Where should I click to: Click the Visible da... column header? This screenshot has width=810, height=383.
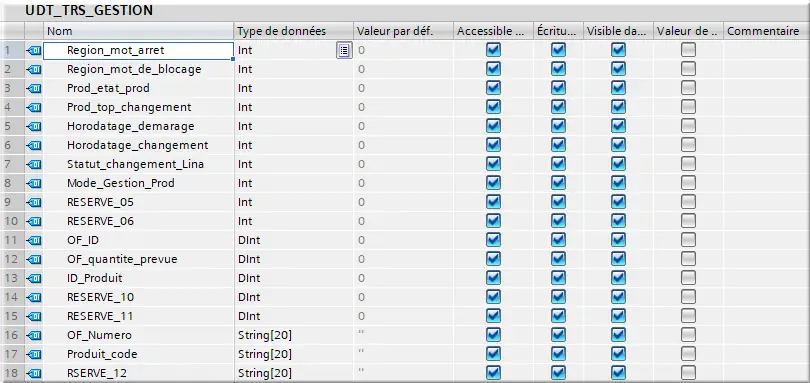click(618, 31)
